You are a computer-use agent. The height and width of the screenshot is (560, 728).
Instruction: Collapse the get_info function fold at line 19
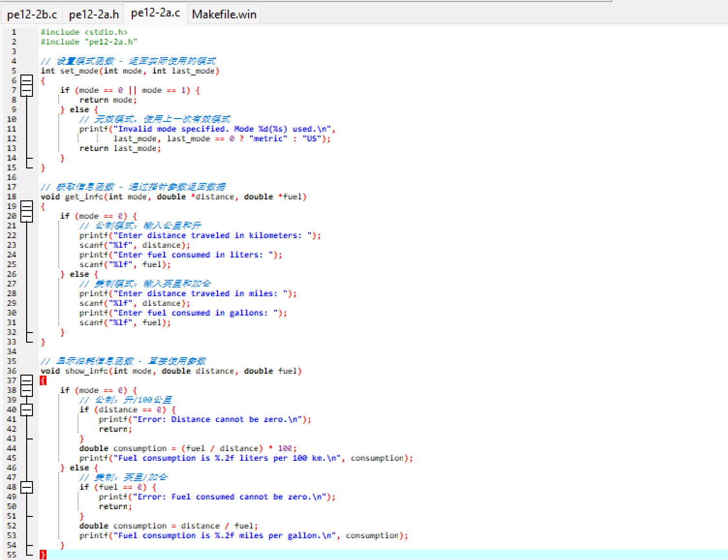(27, 207)
